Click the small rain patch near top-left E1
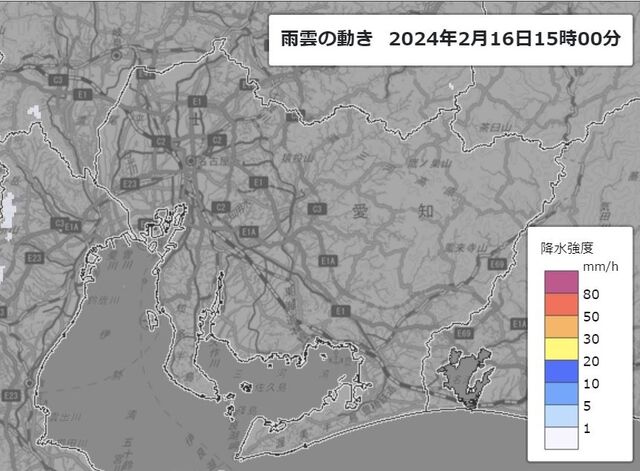This screenshot has width=640, height=471. click(34, 111)
